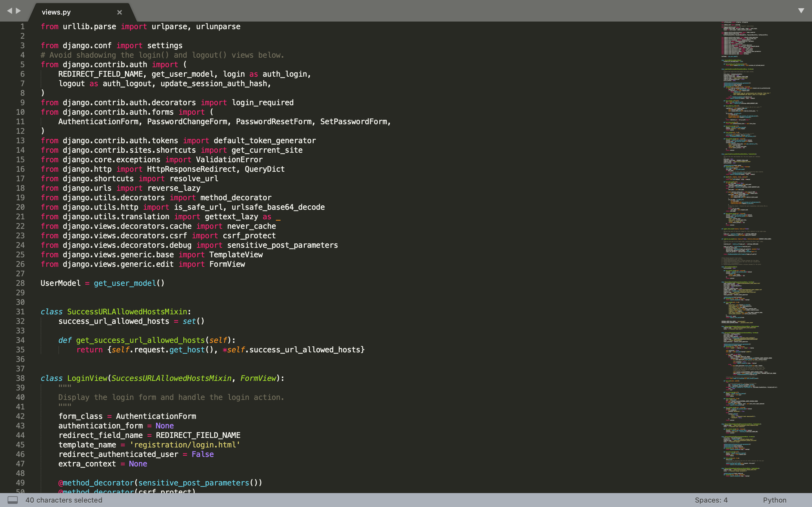812x507 pixels.
Task: Close the views.py tab
Action: [120, 12]
